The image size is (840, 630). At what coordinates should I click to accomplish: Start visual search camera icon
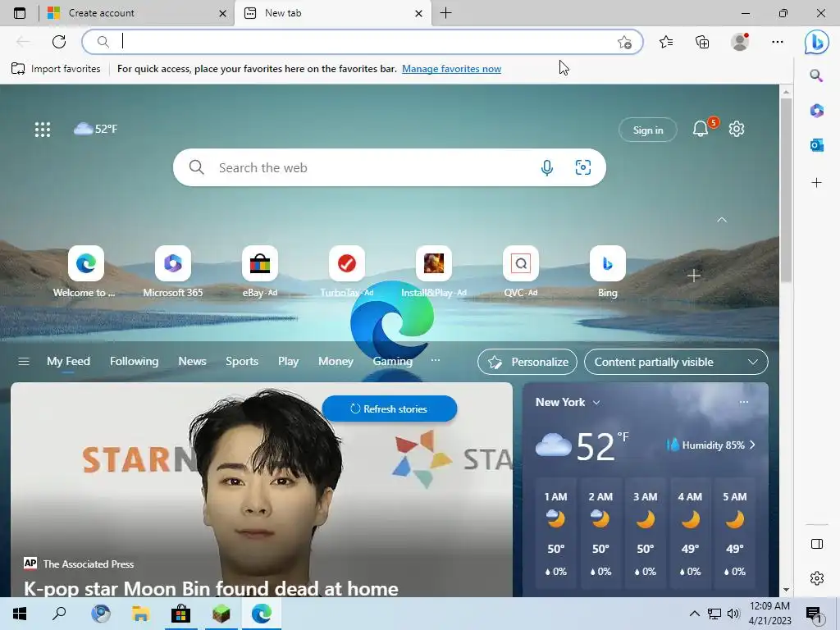[583, 167]
